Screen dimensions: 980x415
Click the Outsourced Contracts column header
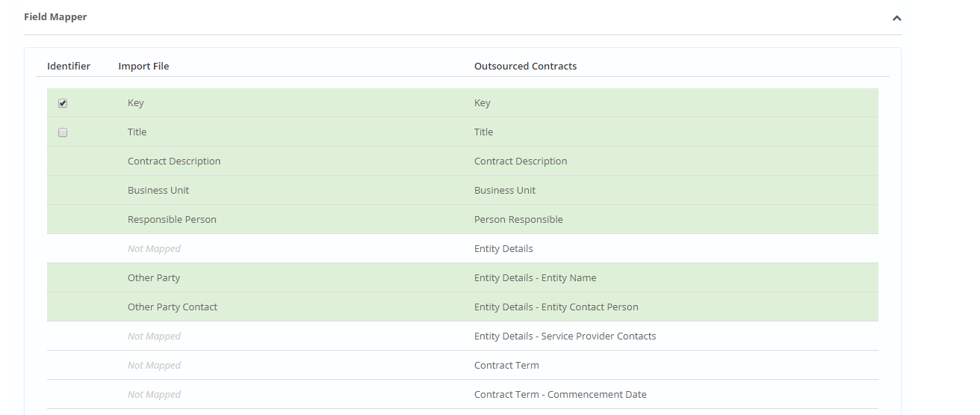pos(525,67)
